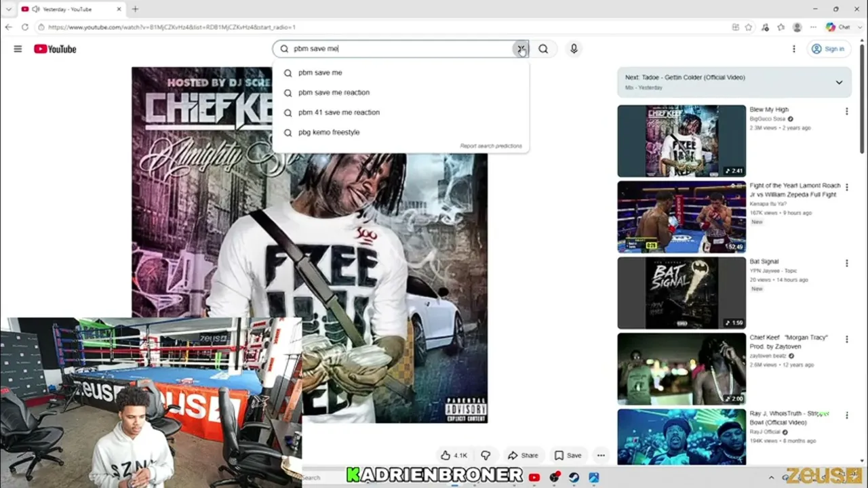Open options for Blew My High video
The height and width of the screenshot is (488, 868).
click(x=846, y=111)
